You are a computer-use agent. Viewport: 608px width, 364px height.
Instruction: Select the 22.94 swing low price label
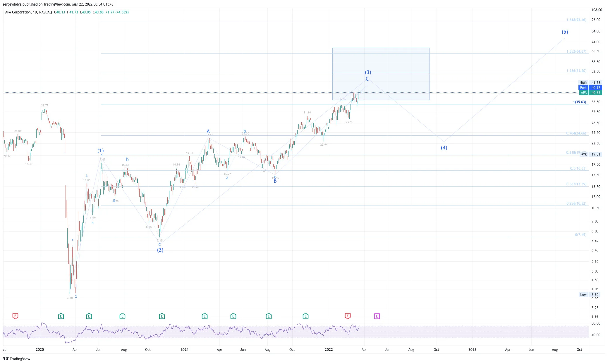point(324,145)
